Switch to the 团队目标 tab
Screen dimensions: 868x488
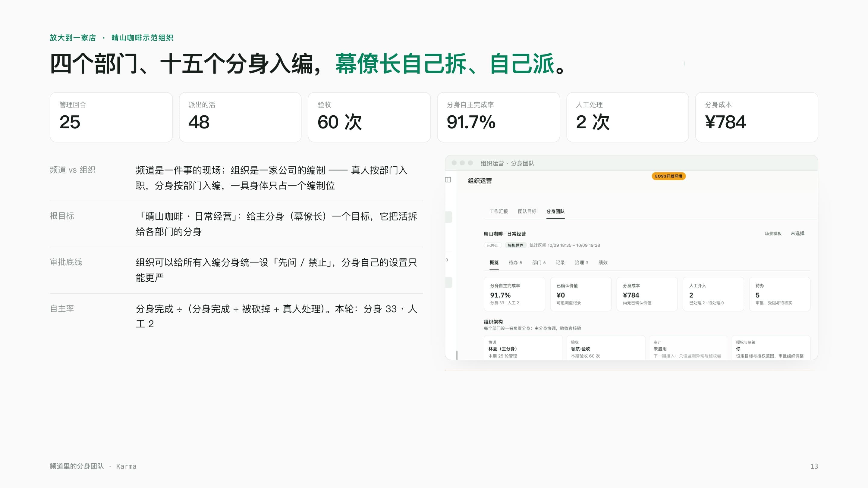(527, 211)
